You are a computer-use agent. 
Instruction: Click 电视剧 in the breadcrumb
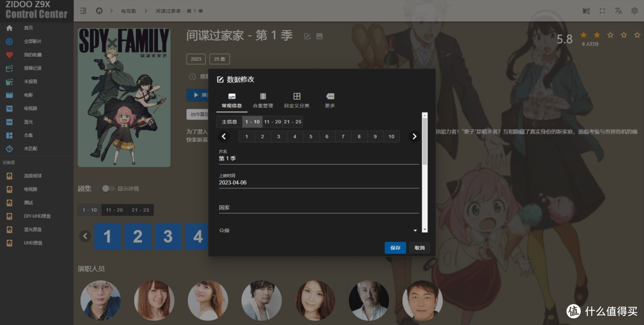(129, 11)
